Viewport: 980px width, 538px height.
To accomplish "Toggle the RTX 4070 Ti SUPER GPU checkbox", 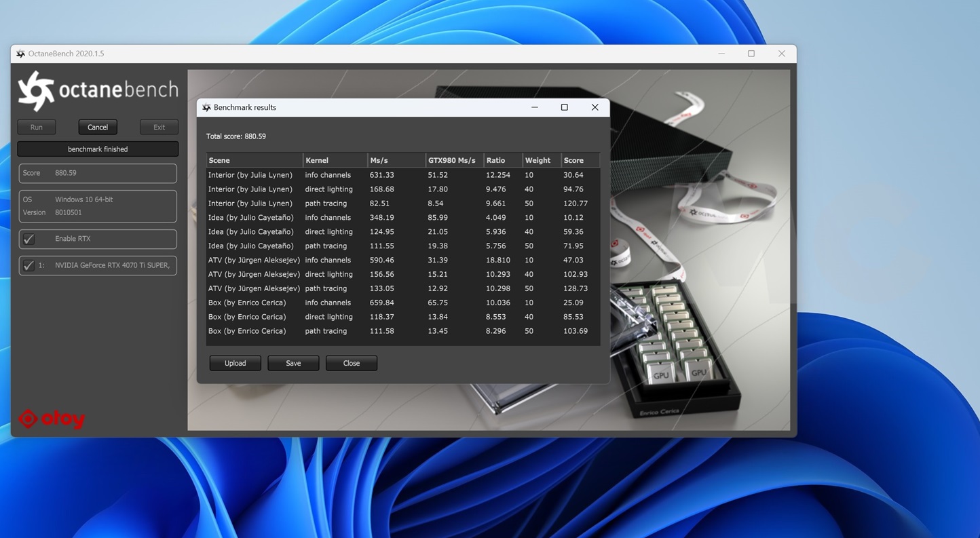I will [28, 265].
